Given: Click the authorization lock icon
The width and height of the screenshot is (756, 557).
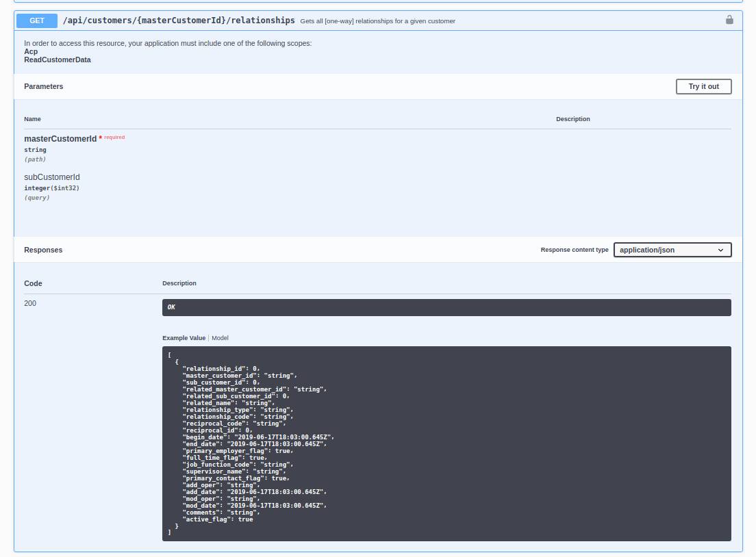Looking at the screenshot, I should coord(729,20).
